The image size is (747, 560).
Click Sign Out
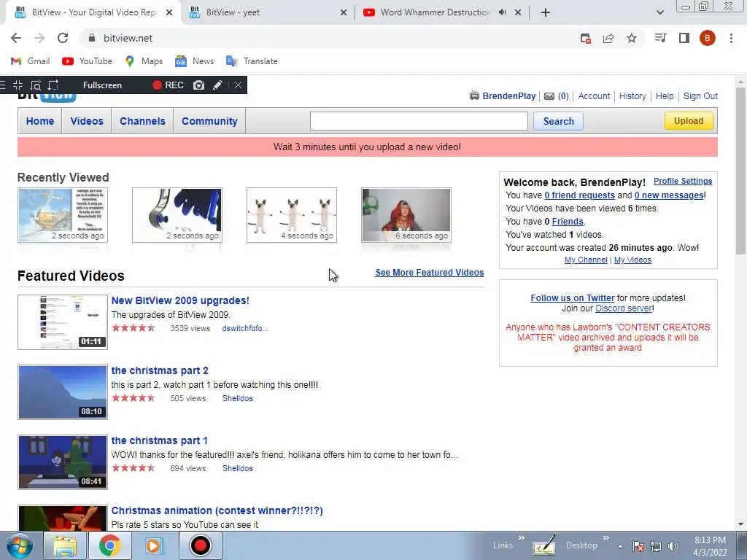700,96
